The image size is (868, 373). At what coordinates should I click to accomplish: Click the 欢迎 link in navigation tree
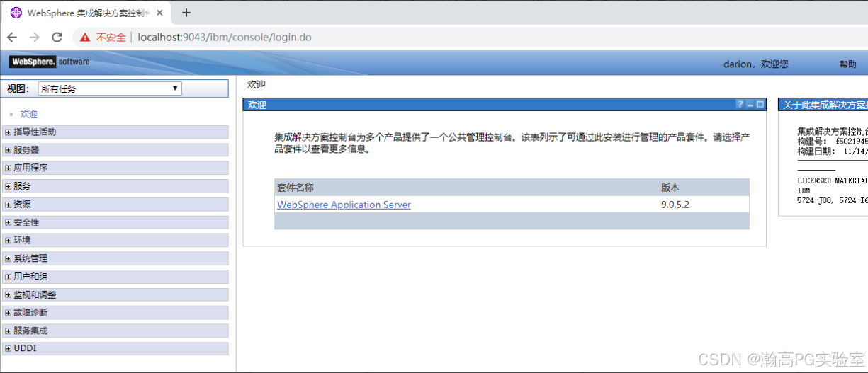coord(29,114)
